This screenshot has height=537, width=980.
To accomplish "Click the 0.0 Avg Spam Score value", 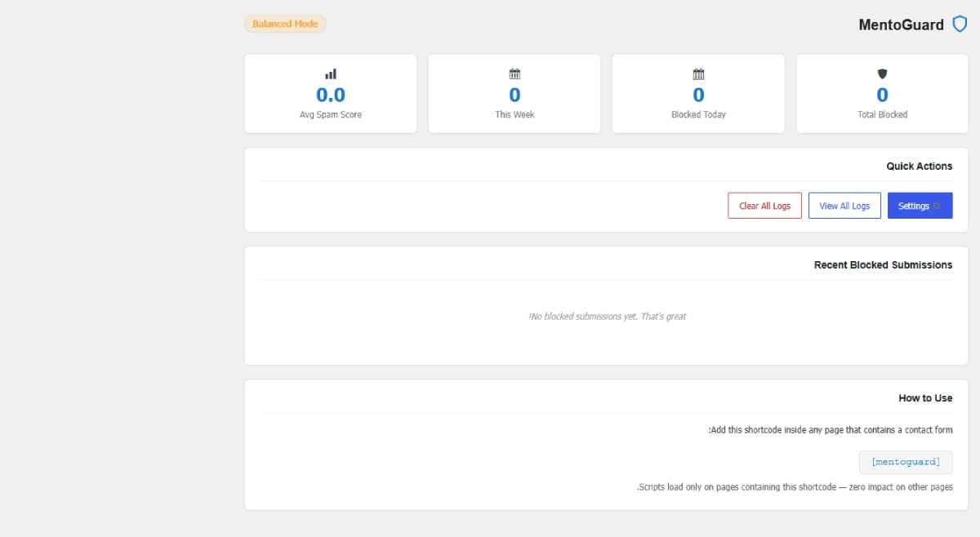I will (331, 95).
